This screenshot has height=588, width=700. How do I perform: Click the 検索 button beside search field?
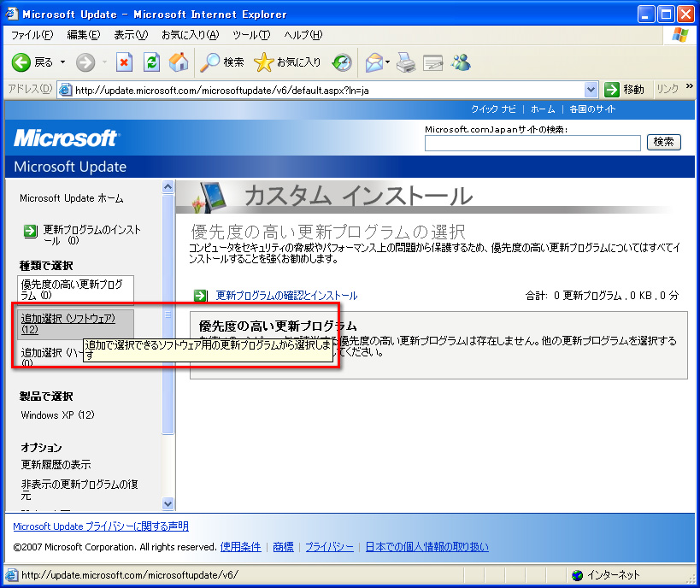coord(664,142)
